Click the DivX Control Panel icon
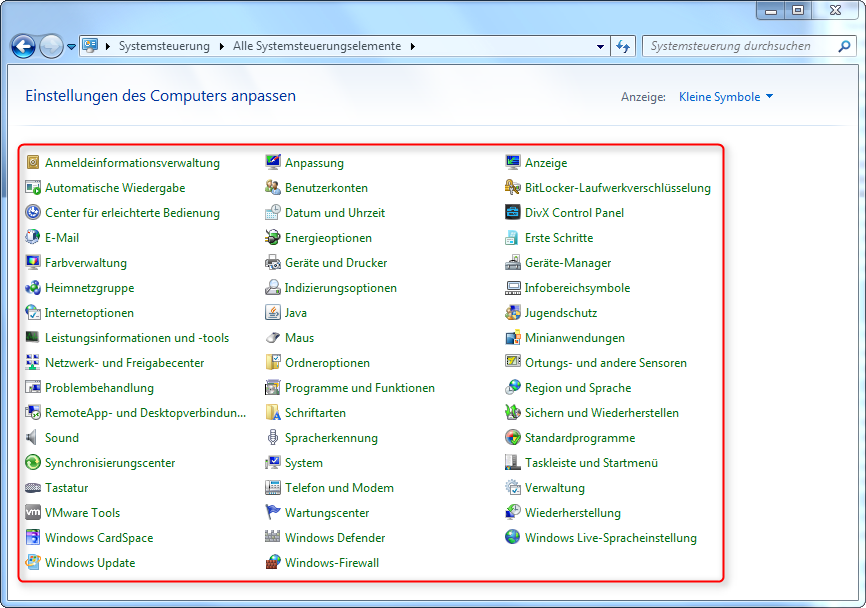Image resolution: width=866 pixels, height=608 pixels. (x=513, y=213)
